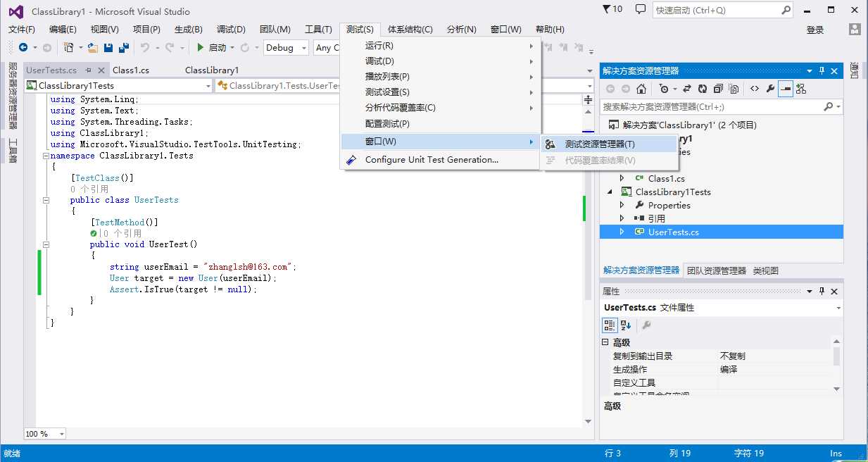This screenshot has height=462, width=868.
Task: Click the Refresh icon in Solution Explorer
Action: click(x=703, y=89)
